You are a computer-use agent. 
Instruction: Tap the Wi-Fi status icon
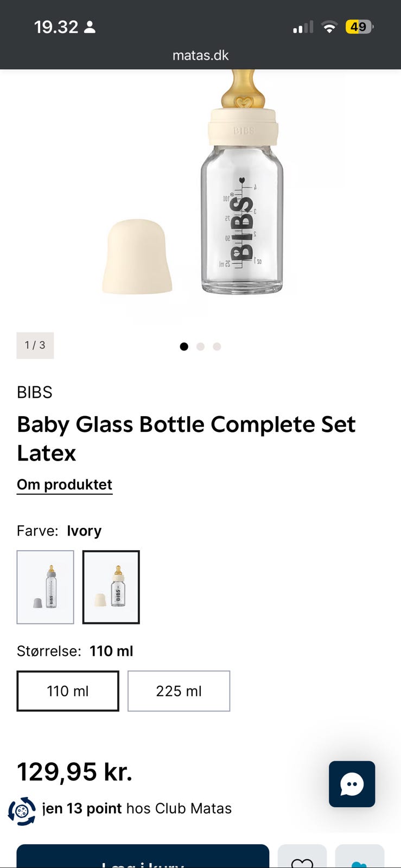point(329,27)
